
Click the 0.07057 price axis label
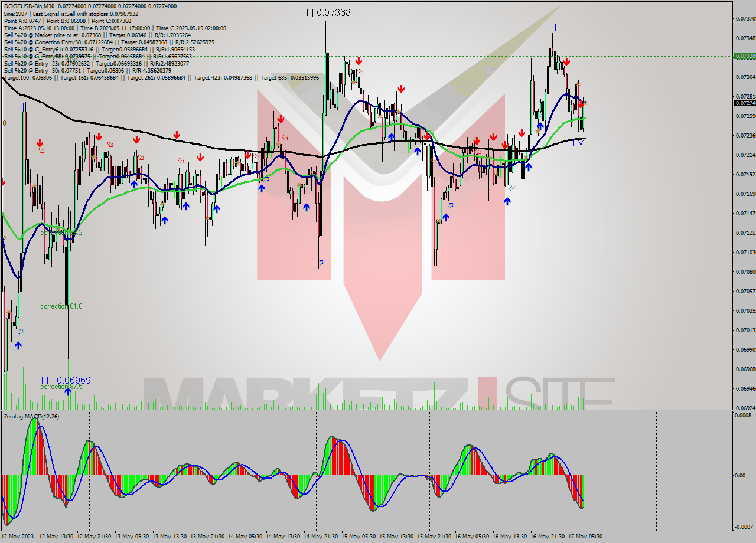tap(745, 291)
